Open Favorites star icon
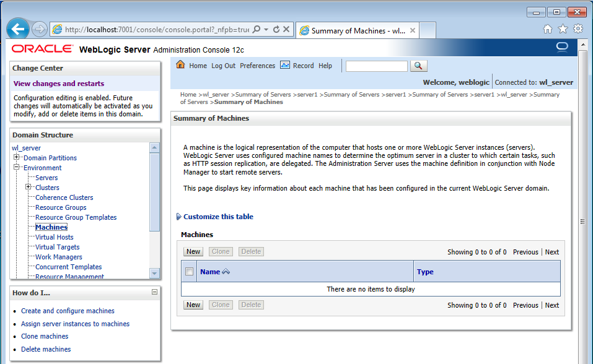 click(x=563, y=29)
